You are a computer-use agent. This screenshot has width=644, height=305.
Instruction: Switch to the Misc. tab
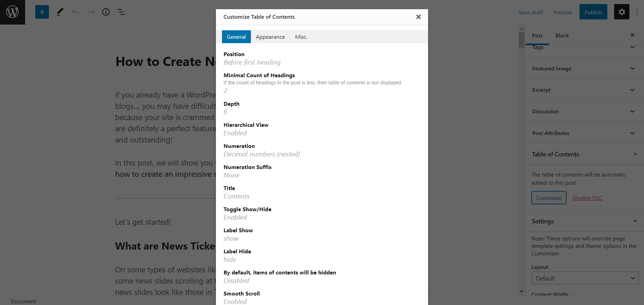301,37
